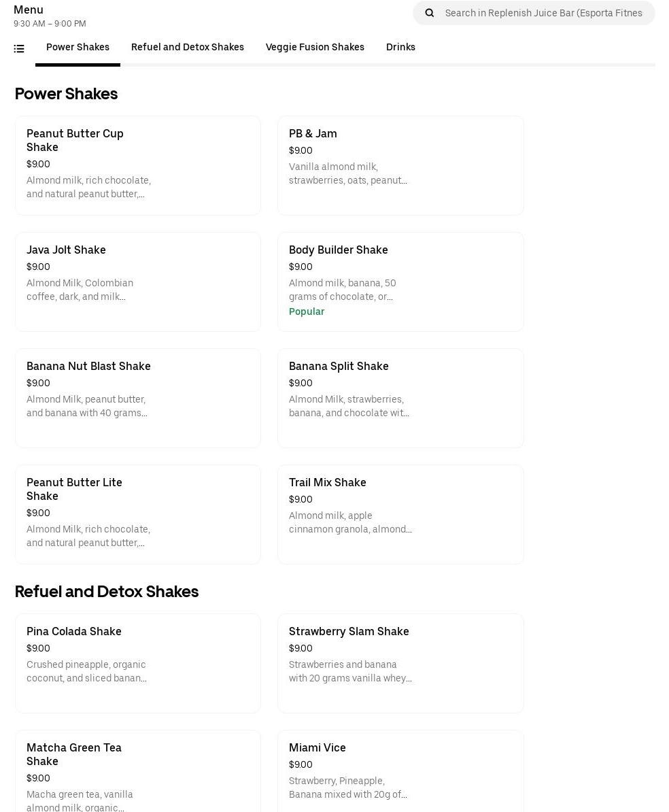Screen dimensions: 669x812
Task: Click the Refuel and Detox Shakes section heading
Action: (107, 592)
